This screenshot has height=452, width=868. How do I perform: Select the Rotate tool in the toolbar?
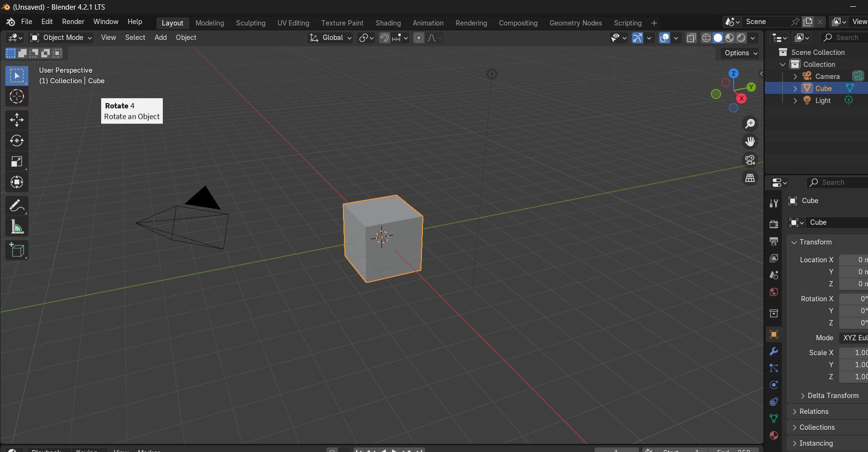(17, 141)
